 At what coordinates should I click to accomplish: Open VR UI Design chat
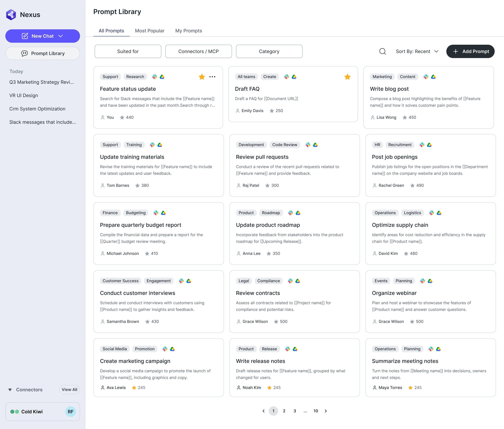pyautogui.click(x=23, y=96)
